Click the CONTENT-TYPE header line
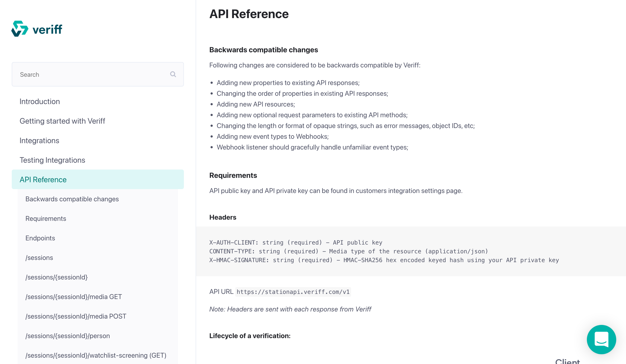The image size is (626, 364). [x=349, y=251]
